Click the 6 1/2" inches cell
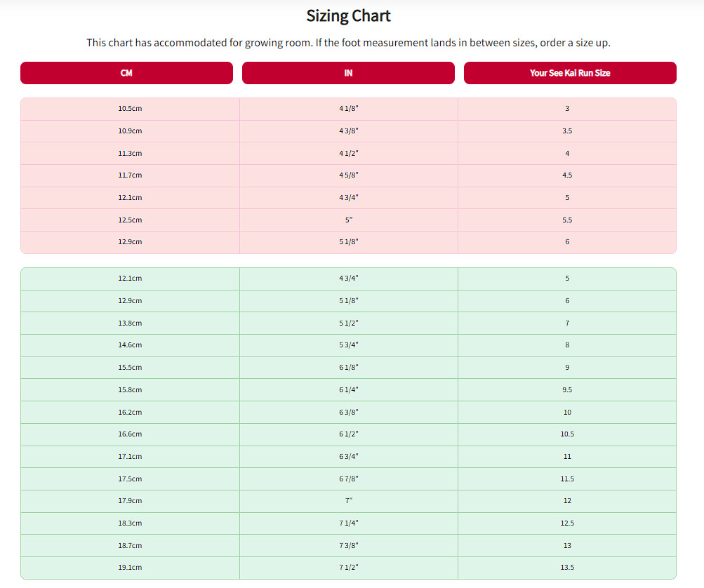Image resolution: width=704 pixels, height=588 pixels. (x=349, y=434)
